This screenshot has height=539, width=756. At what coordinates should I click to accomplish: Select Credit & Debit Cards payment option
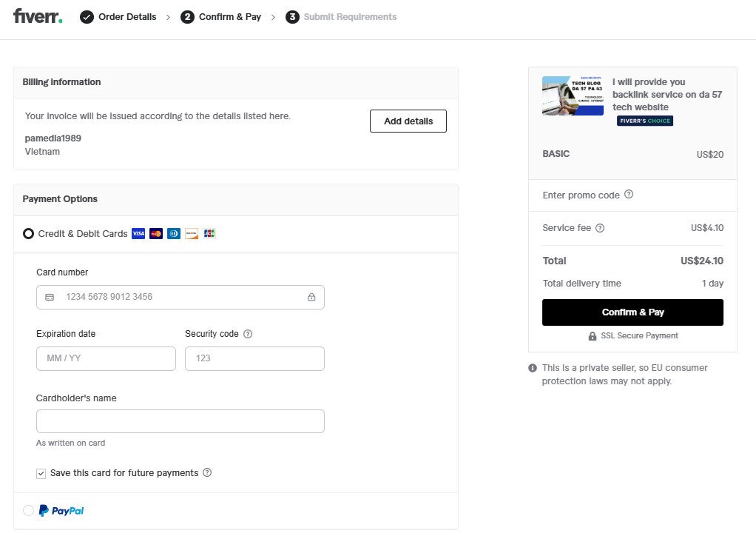click(29, 234)
